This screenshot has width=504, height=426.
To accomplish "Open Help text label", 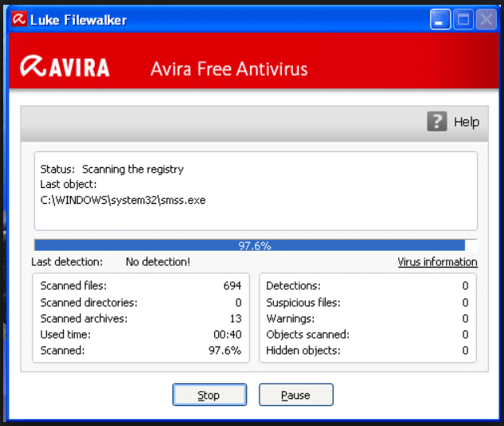I will (x=467, y=122).
